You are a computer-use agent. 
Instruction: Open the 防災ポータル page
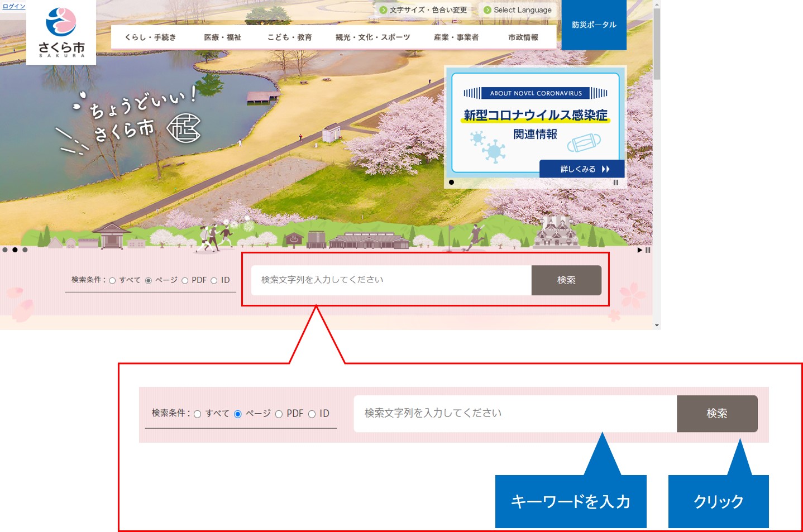pyautogui.click(x=594, y=25)
